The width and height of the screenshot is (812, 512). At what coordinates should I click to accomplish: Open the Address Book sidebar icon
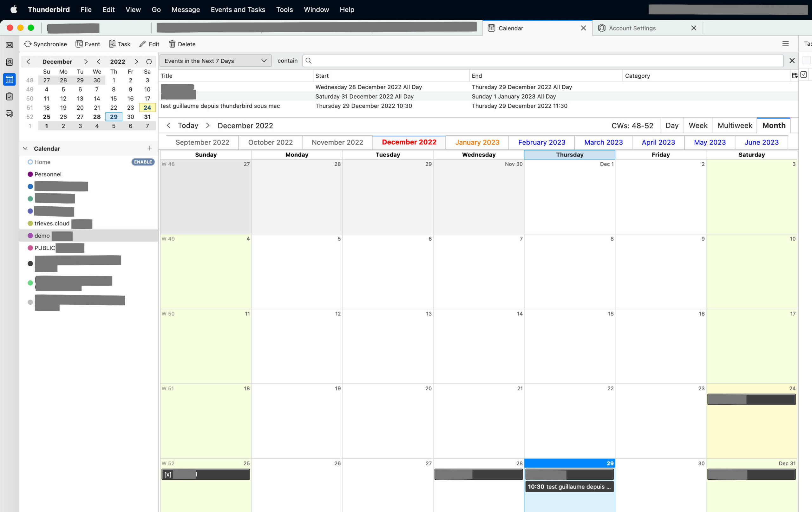[x=10, y=62]
